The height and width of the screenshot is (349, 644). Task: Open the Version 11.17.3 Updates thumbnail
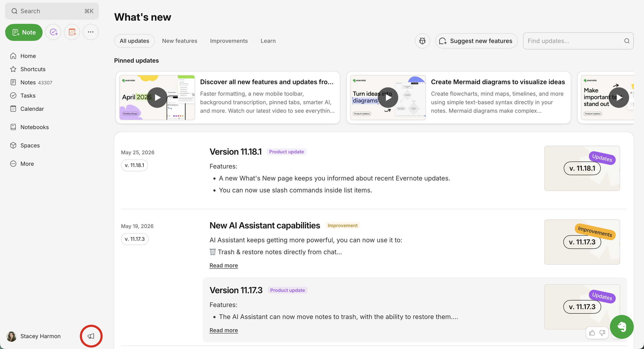(582, 307)
